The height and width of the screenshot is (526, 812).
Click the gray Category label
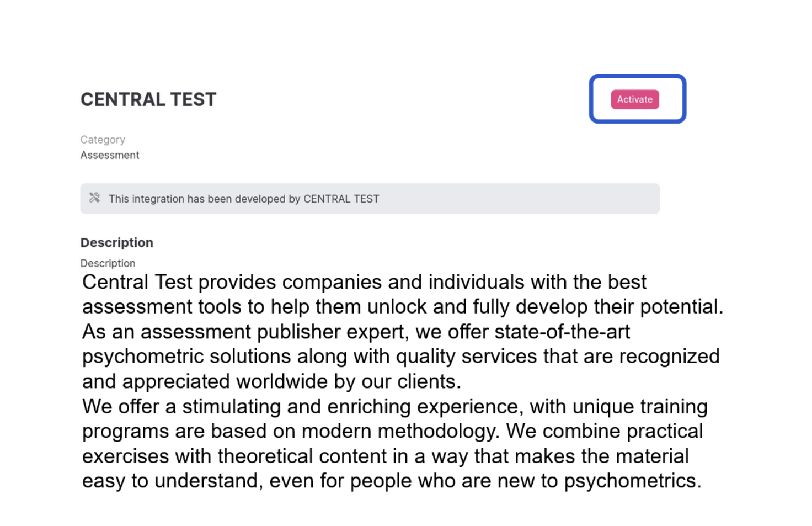tap(103, 140)
